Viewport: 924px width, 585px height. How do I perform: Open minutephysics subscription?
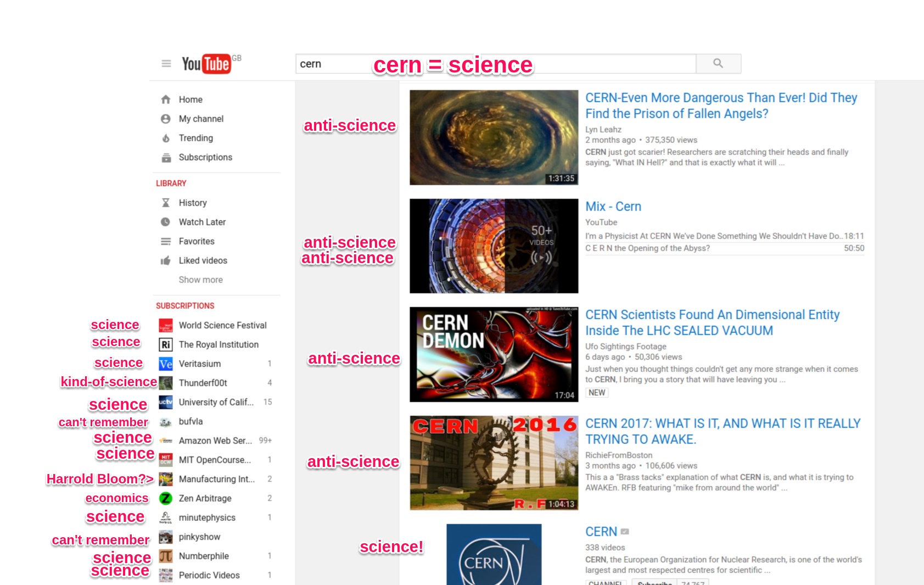pos(207,517)
